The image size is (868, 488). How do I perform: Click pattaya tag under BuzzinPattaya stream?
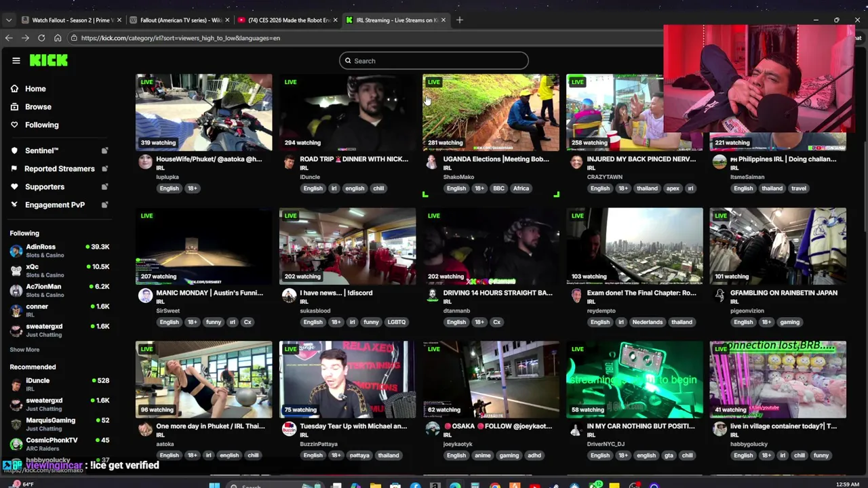tap(359, 455)
